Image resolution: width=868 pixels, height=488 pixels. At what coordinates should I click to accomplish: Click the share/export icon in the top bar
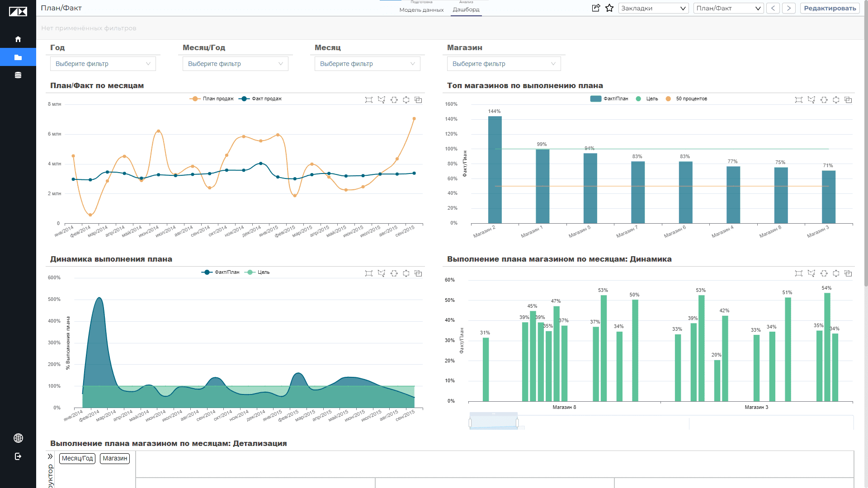click(596, 8)
